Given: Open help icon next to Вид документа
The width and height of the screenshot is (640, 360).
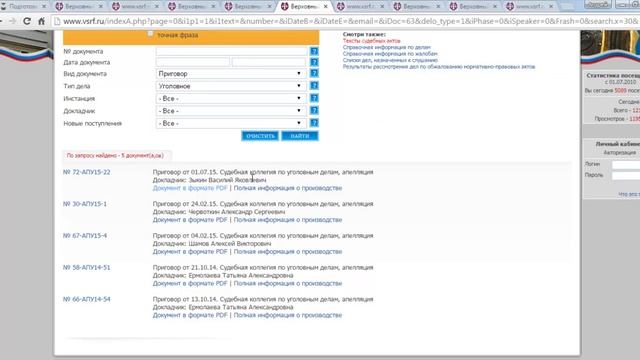Looking at the screenshot, I should 314,73.
